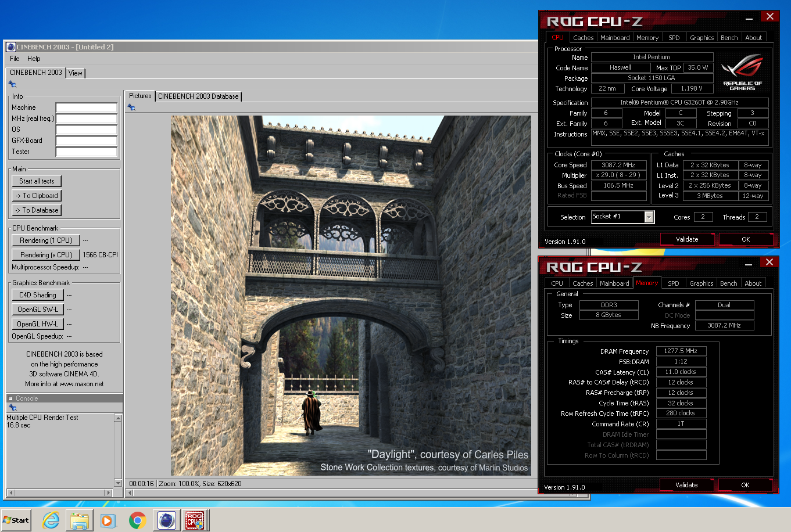Viewport: 791px width, 532px height.
Task: Click Start all tests button
Action: [x=37, y=181]
